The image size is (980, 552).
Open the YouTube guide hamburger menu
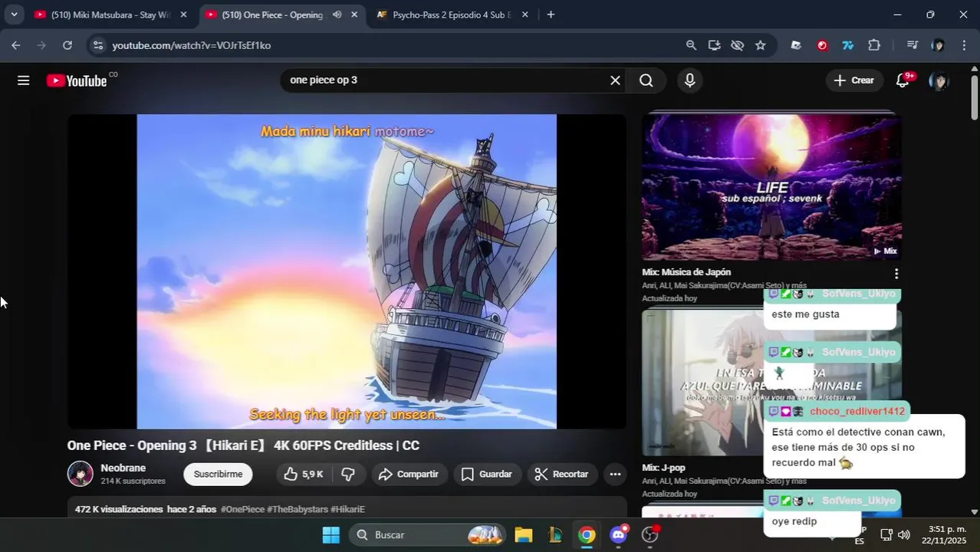coord(24,80)
